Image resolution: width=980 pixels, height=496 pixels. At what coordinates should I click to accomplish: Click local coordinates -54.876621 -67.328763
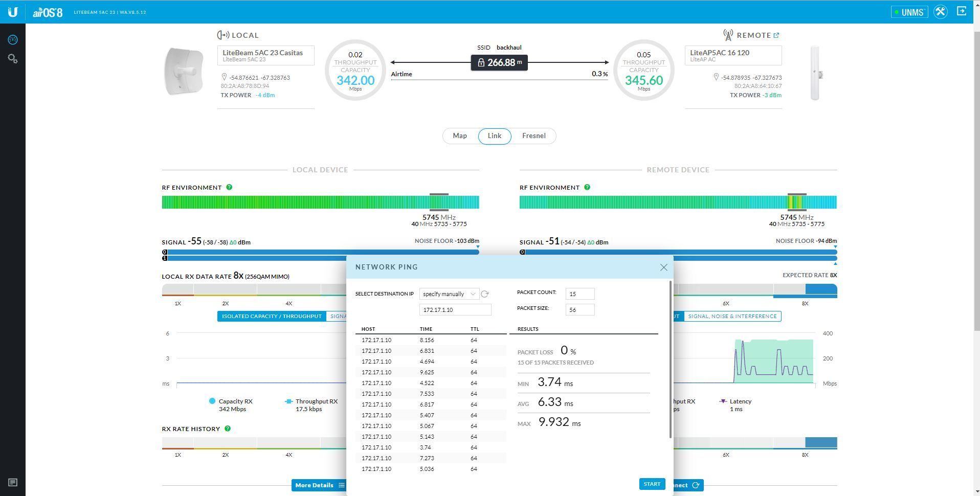[x=259, y=78]
